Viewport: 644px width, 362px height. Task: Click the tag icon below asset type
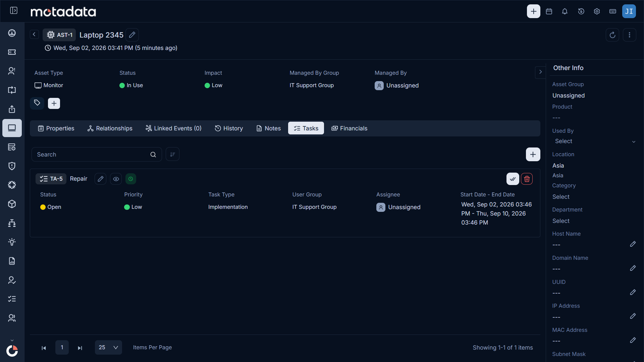coord(37,103)
